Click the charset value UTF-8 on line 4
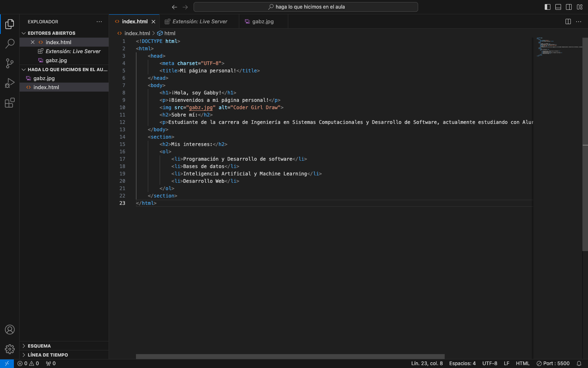The image size is (588, 368). [x=211, y=63]
